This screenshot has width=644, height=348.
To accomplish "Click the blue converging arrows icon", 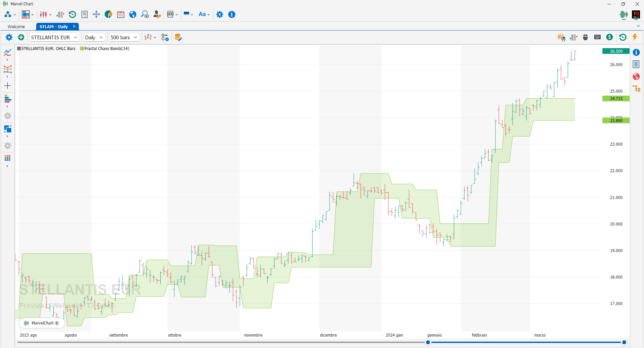I will click(97, 14).
